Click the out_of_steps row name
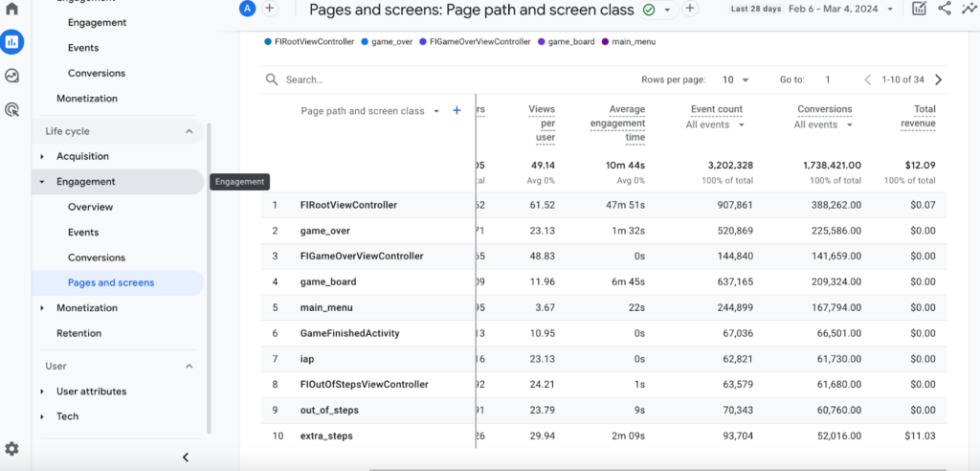Screen dimensions: 980x471 pos(329,411)
